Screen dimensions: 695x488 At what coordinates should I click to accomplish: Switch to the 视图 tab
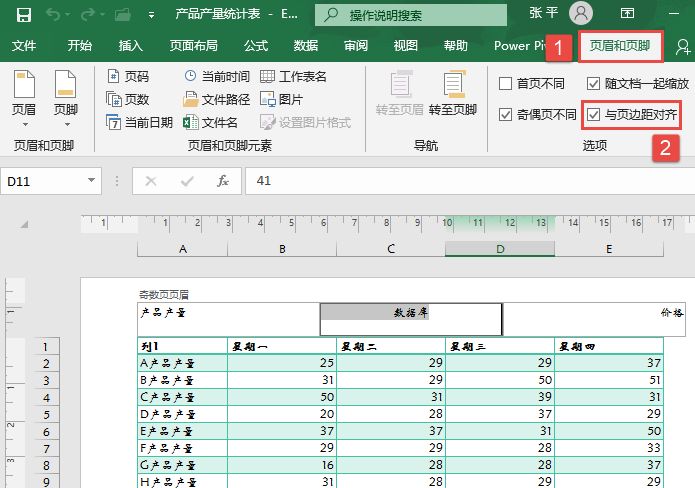click(x=406, y=46)
